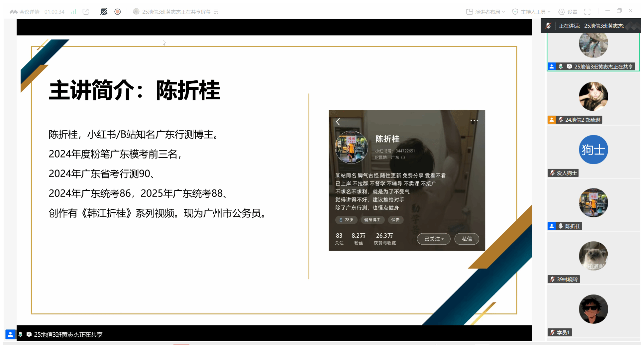Image resolution: width=644 pixels, height=345 pixels.
Task: Click the annotation-disabled pen icon
Action: pos(104,12)
